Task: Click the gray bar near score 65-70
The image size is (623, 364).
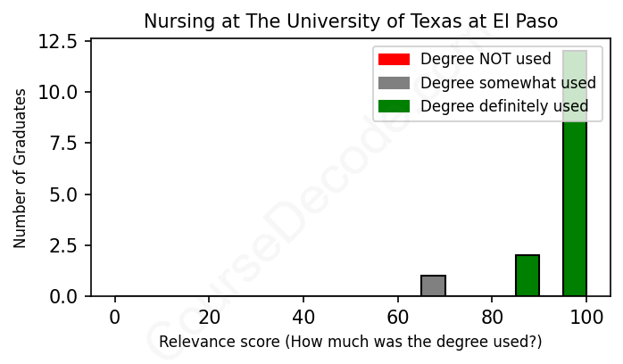Action: click(x=433, y=285)
